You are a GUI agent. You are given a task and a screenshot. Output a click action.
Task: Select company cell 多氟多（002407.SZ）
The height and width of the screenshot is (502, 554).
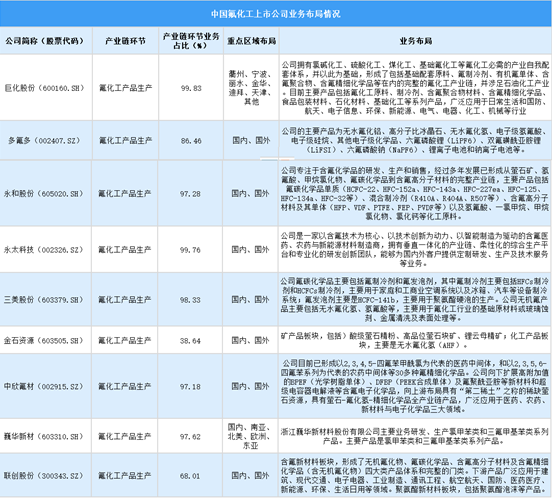(x=45, y=141)
